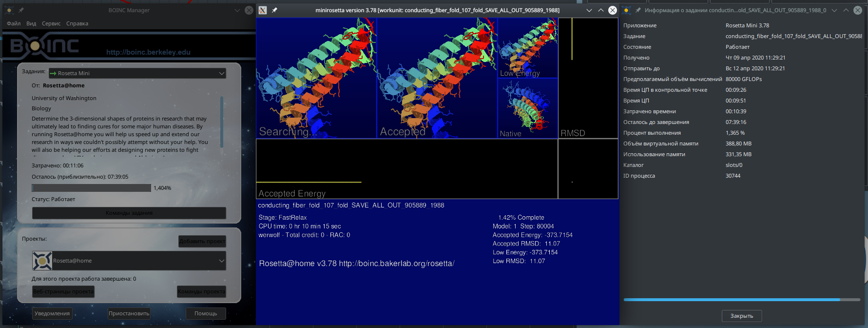Click the Закрыть button

pyautogui.click(x=742, y=316)
